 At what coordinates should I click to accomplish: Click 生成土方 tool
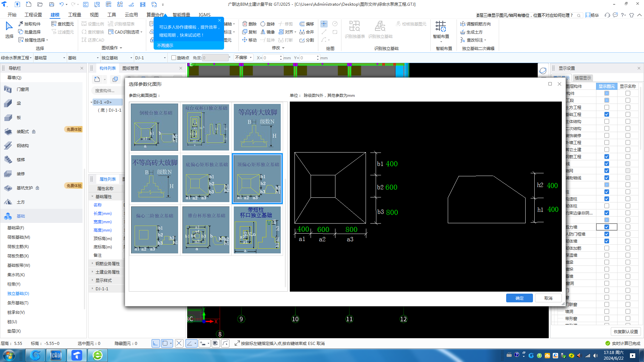click(x=471, y=32)
